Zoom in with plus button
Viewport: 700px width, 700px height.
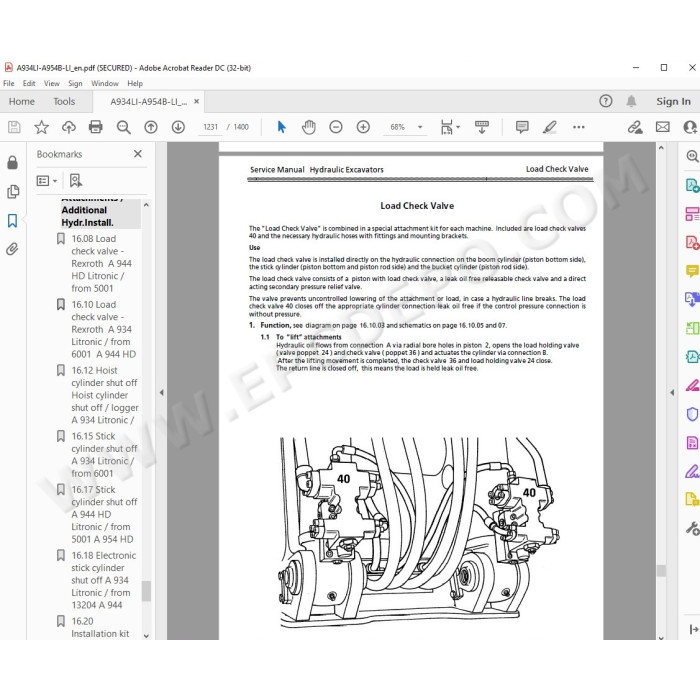pos(363,127)
